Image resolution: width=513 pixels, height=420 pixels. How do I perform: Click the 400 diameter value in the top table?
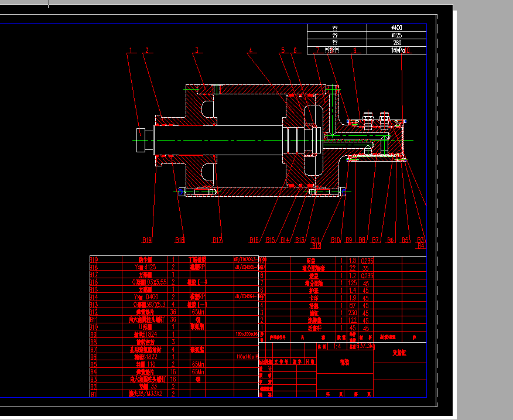pos(396,28)
